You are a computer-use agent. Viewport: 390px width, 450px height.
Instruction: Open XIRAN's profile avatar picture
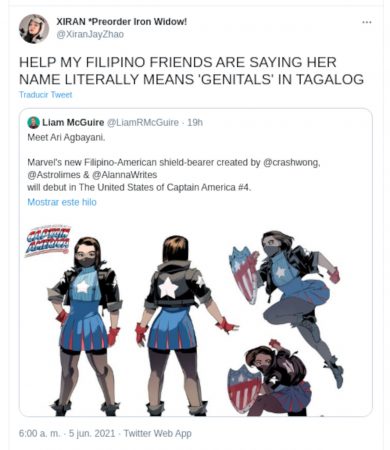click(x=34, y=29)
